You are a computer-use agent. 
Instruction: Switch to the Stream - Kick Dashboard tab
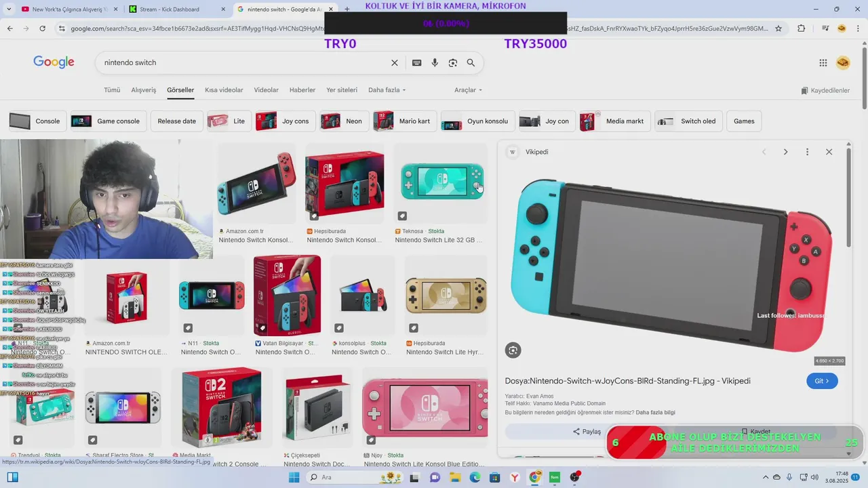click(x=178, y=9)
